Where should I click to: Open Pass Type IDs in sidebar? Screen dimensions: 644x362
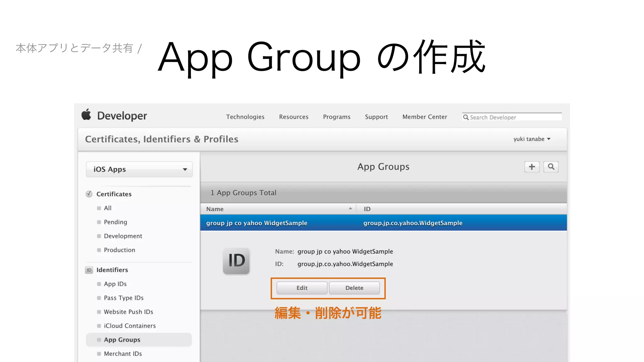(x=124, y=298)
